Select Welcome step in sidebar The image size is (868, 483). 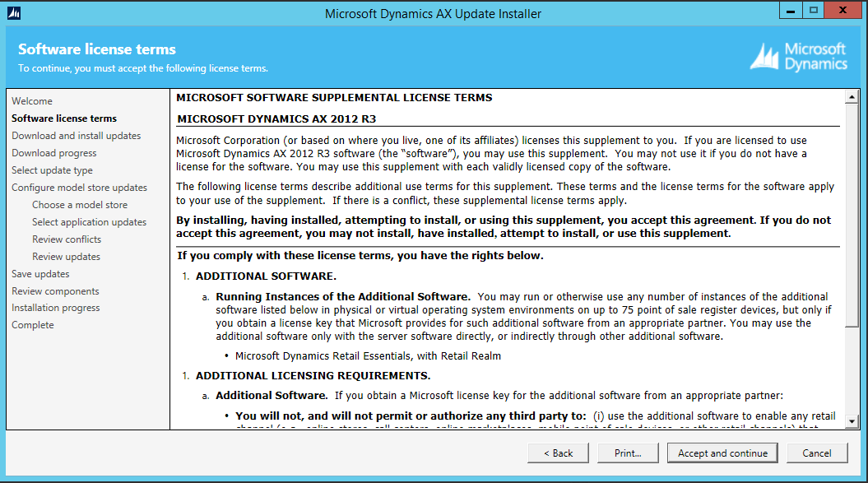32,101
